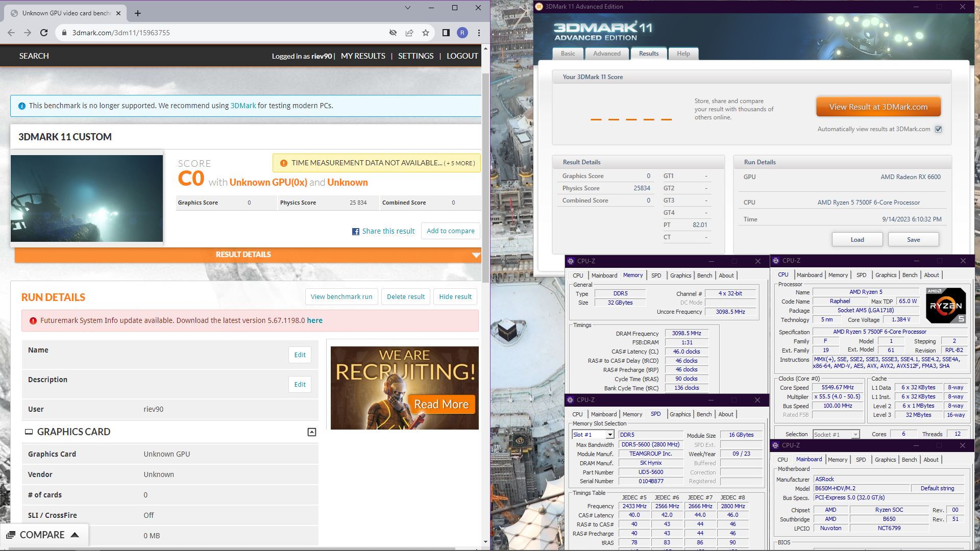This screenshot has width=980, height=551.
Task: Edit the Name field
Action: click(300, 355)
